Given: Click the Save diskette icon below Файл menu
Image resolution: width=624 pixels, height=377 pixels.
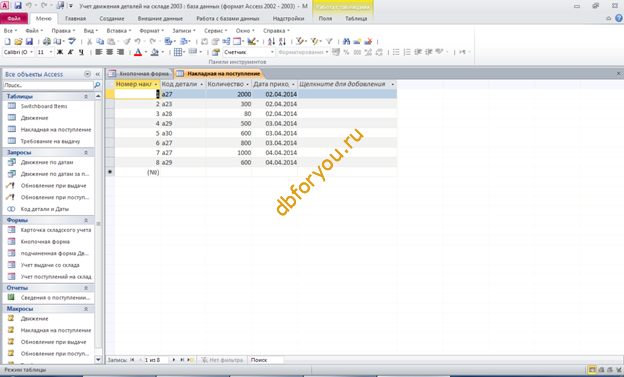Looking at the screenshot, I should pyautogui.click(x=29, y=41).
